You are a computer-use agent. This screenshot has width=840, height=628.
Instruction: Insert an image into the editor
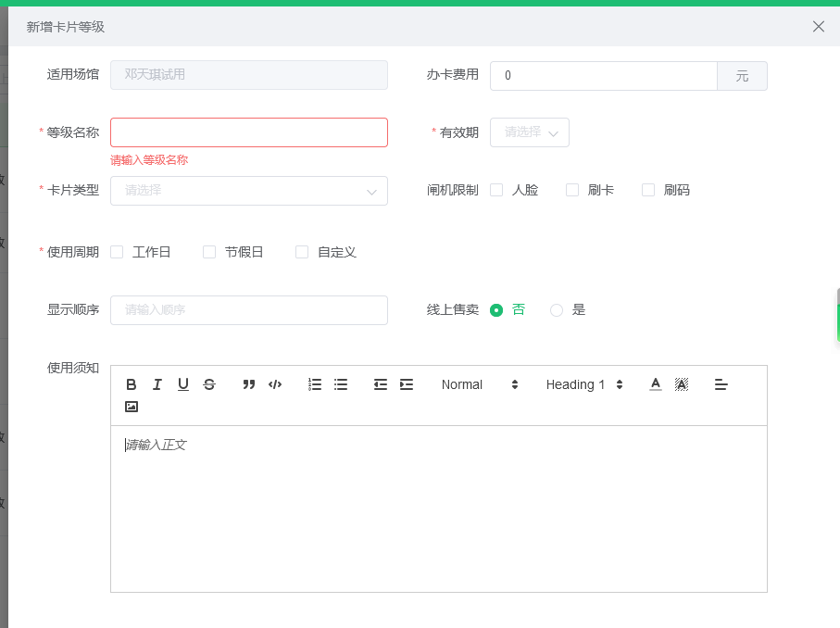pos(131,405)
